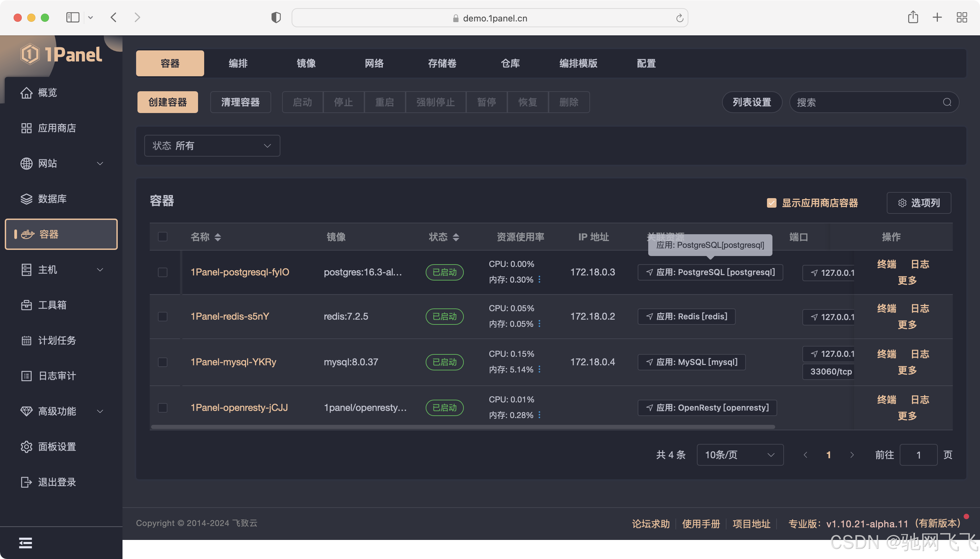Viewport: 980px width, 559px height.
Task: Click the 工具箱 toolbox icon
Action: point(26,305)
